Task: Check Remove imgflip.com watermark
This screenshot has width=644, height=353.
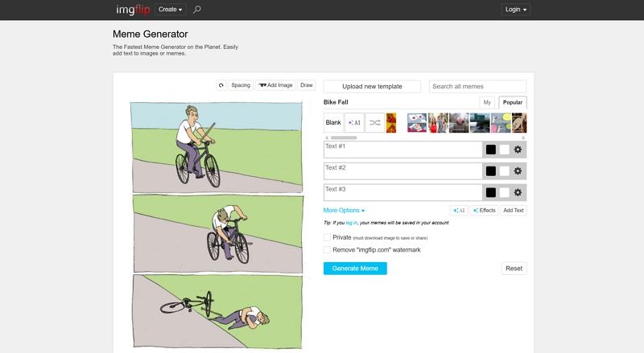Action: [328, 250]
